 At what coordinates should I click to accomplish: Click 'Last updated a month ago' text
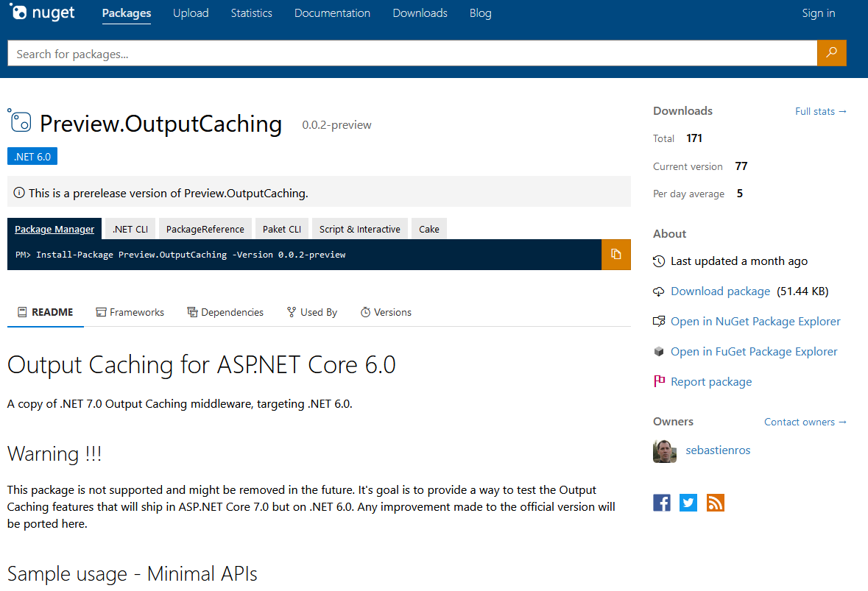(x=739, y=261)
